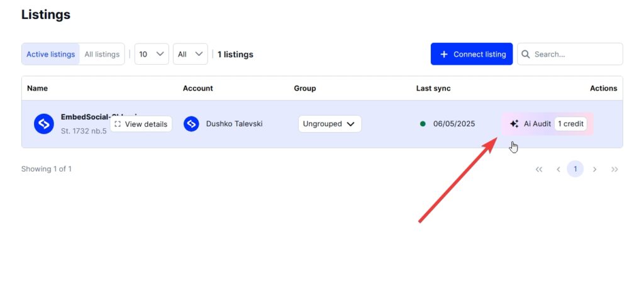Click the green sync status dot

point(423,124)
